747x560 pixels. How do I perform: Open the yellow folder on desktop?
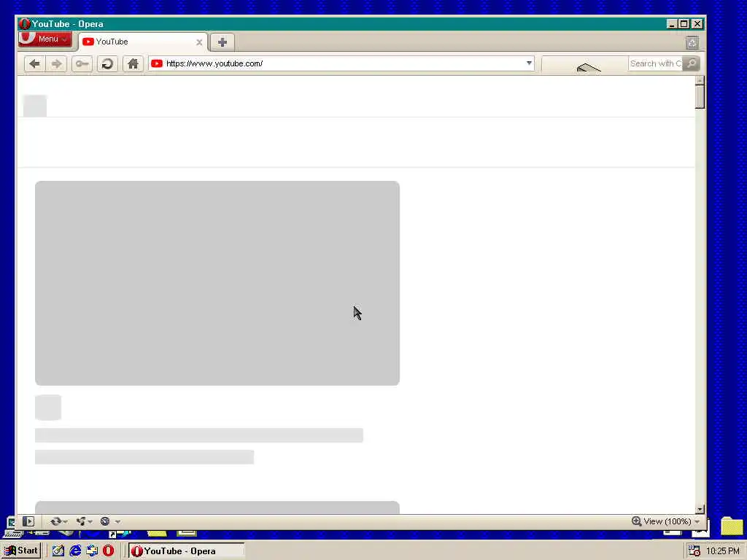coord(732,526)
